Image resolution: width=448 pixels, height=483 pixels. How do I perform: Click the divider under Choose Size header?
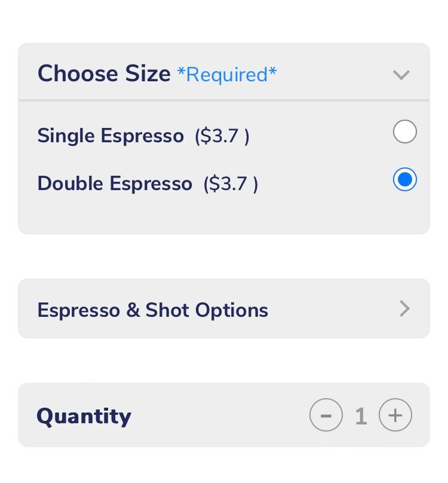[224, 100]
